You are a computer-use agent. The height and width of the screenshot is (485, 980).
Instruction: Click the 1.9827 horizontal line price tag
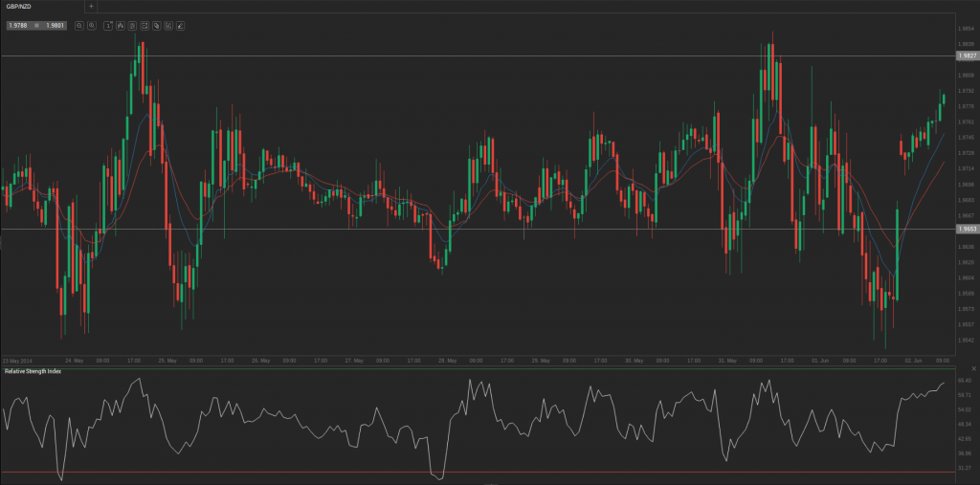967,56
